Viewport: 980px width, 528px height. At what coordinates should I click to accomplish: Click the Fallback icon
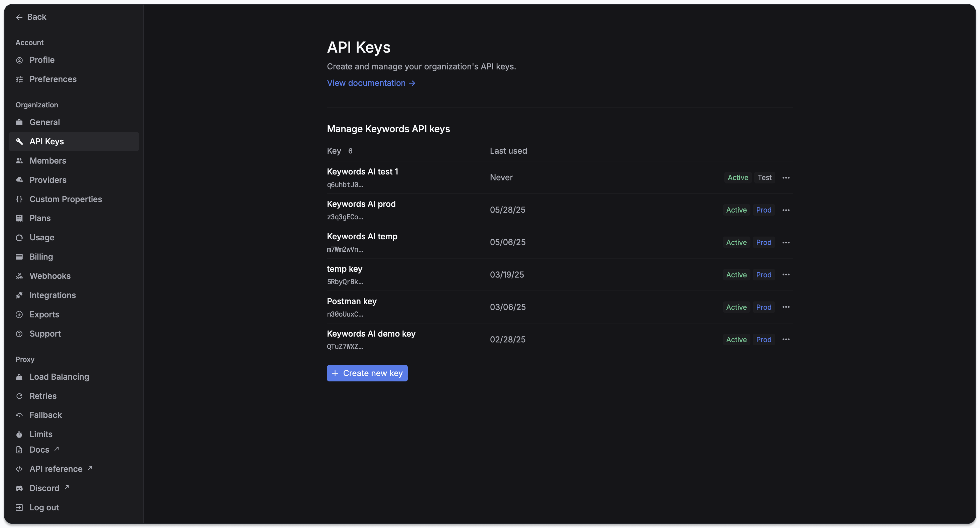(x=19, y=415)
